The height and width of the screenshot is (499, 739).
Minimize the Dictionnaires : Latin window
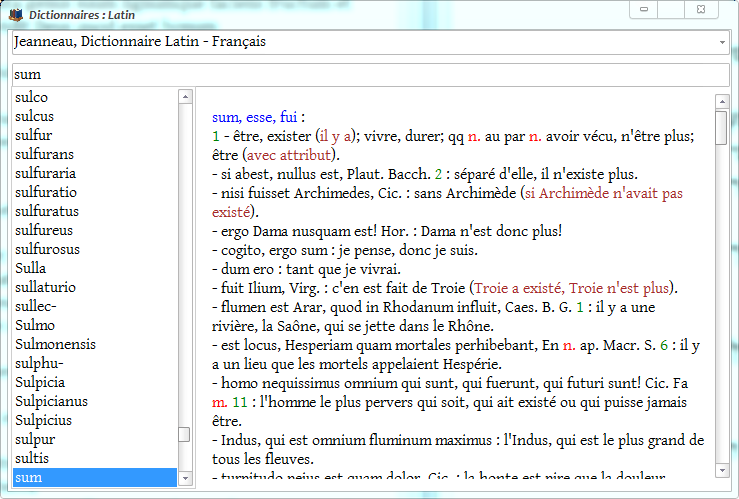tap(644, 9)
